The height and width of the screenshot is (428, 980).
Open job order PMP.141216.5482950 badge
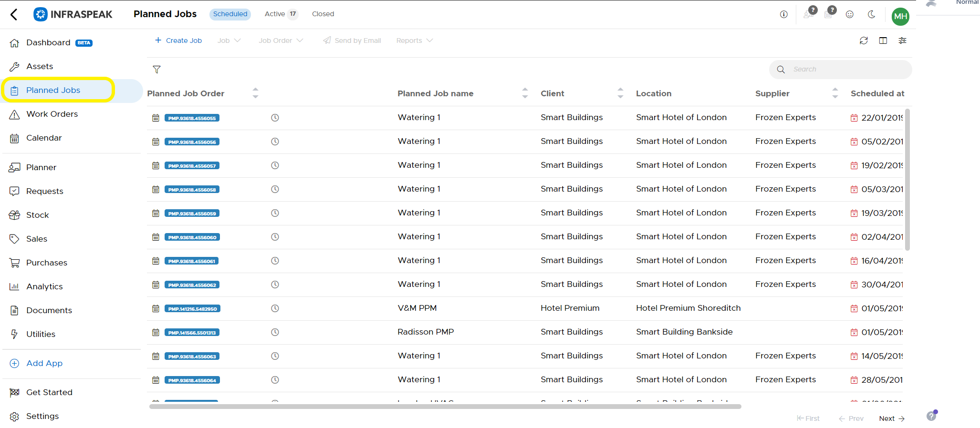[192, 309]
